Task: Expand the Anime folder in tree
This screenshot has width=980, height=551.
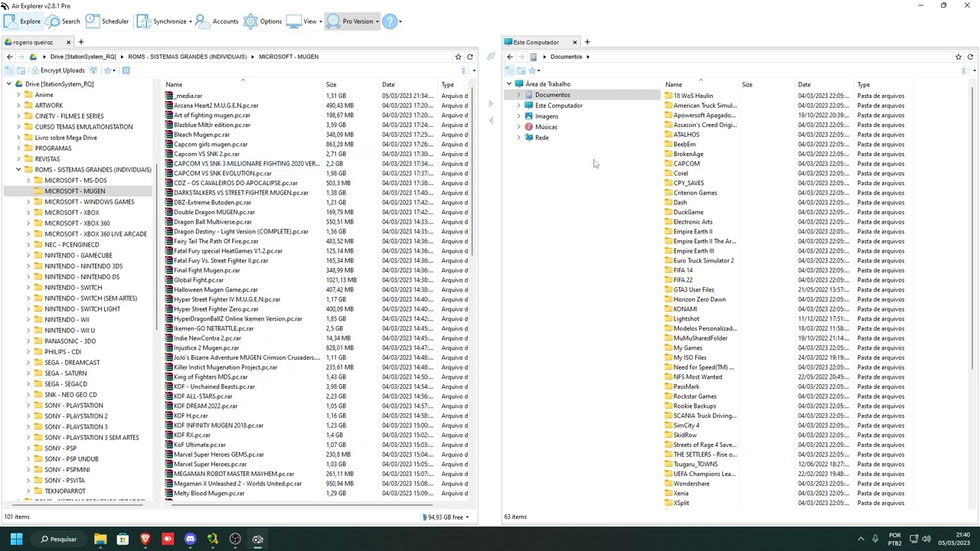Action: click(x=18, y=95)
